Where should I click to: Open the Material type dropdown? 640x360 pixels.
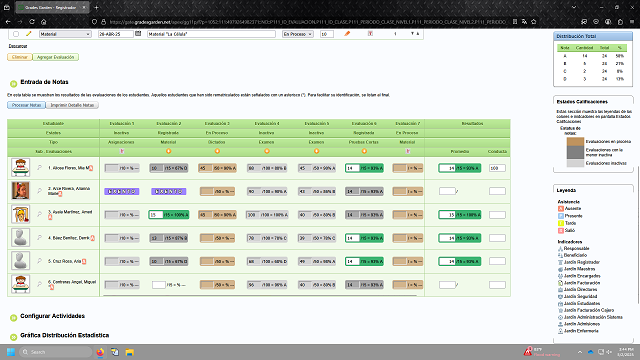(x=65, y=34)
